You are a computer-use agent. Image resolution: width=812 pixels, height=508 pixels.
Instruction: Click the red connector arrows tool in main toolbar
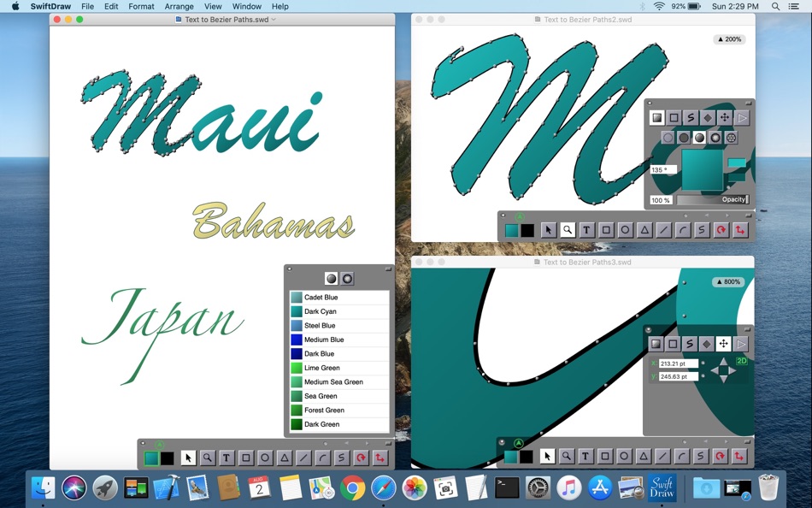point(380,458)
